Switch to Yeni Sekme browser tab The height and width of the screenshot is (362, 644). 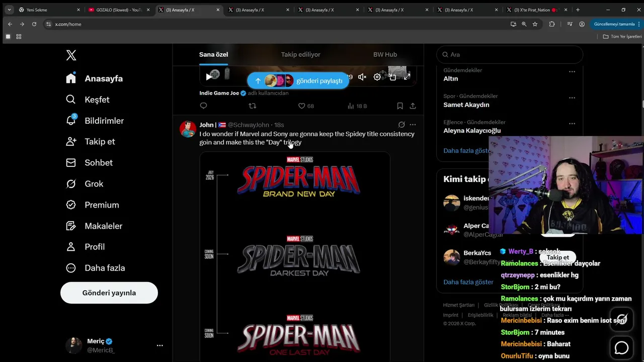coord(49,10)
